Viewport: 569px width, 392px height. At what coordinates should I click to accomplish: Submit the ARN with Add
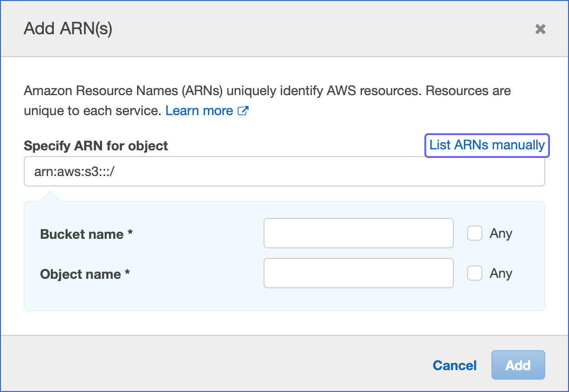[x=518, y=365]
